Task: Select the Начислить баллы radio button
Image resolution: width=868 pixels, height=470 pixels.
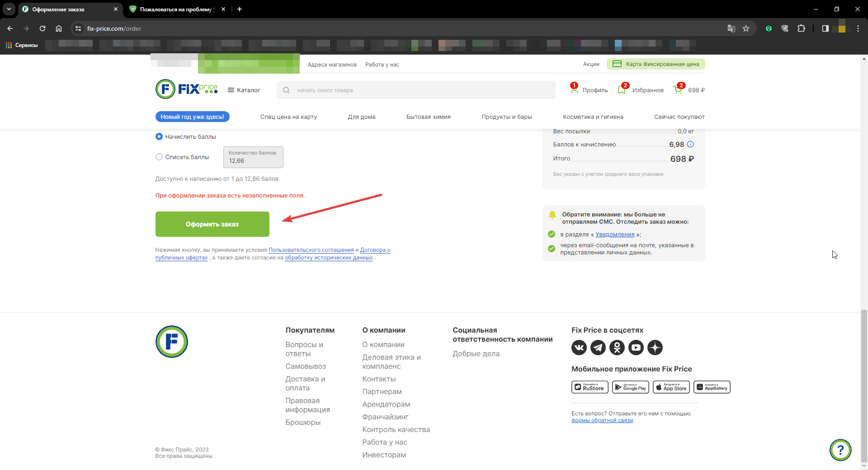Action: (159, 136)
